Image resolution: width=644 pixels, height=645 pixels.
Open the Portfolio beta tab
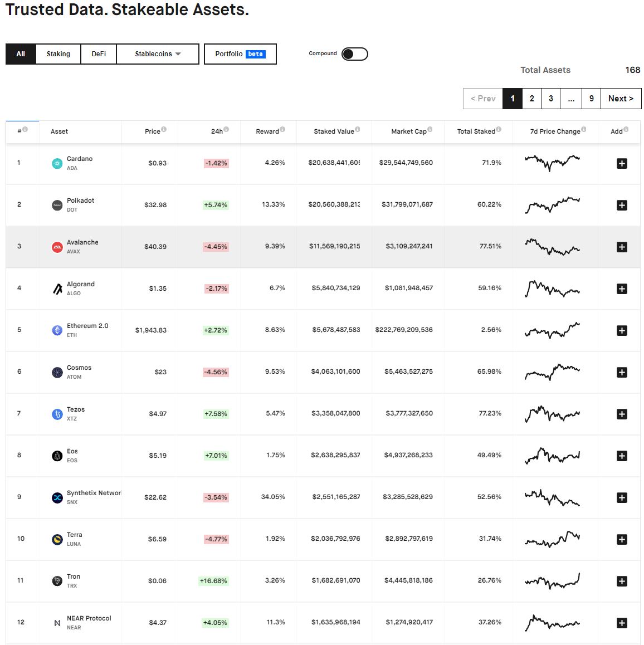click(240, 54)
